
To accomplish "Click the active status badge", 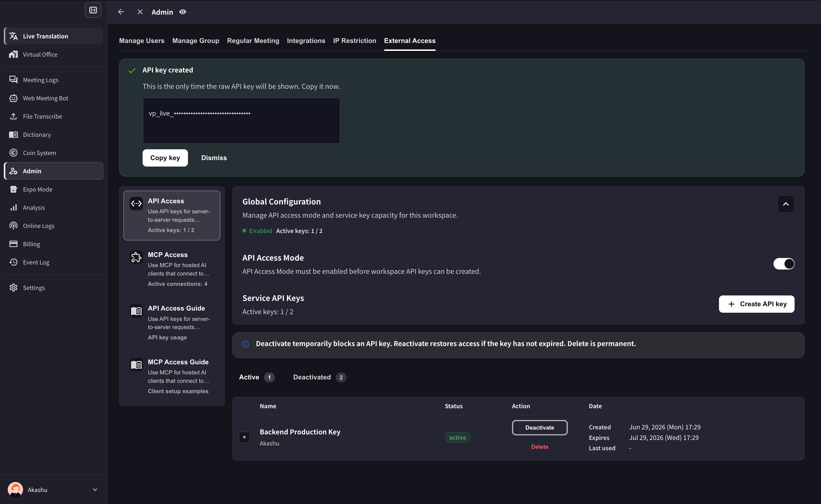I will [457, 437].
